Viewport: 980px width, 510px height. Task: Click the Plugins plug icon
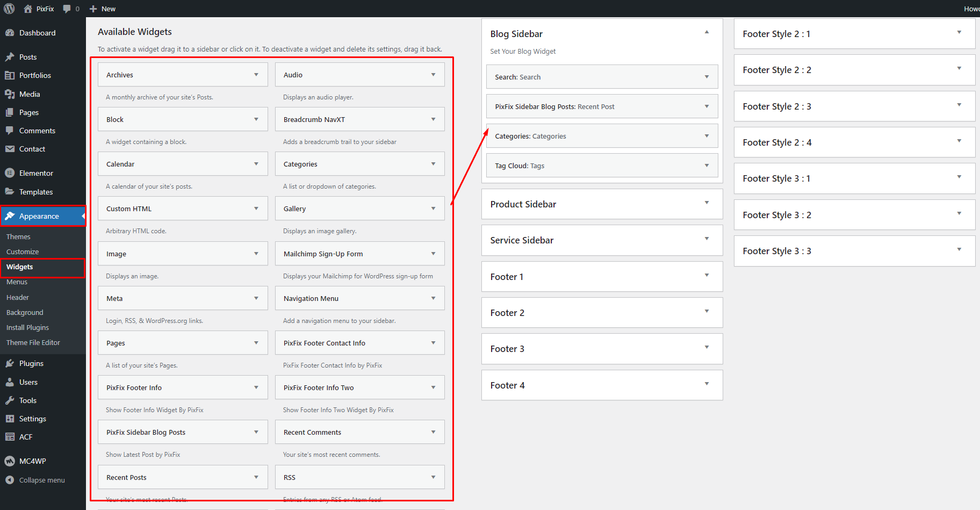[x=10, y=363]
